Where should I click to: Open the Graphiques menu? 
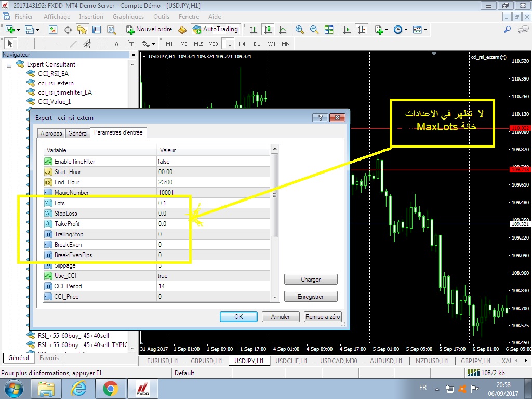pos(128,17)
